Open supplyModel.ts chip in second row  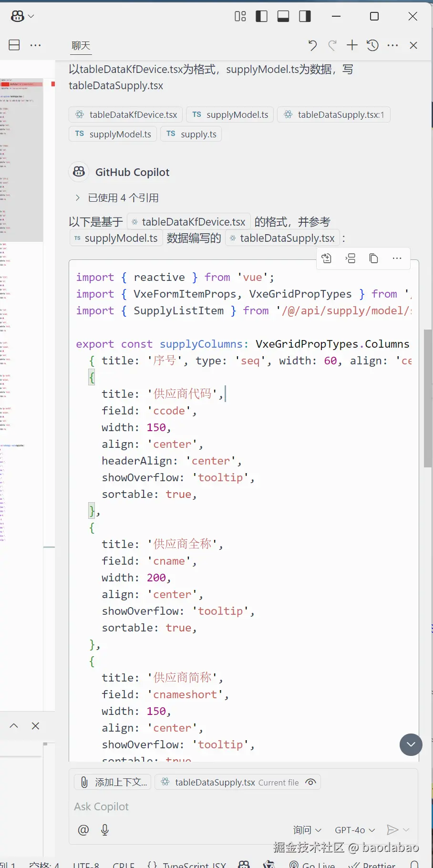[x=113, y=134]
